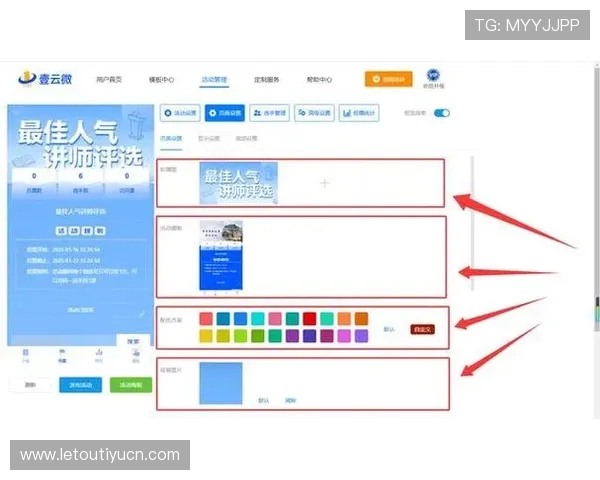Pick the dark orange color swatch
This screenshot has height=480, width=600.
pos(361,318)
